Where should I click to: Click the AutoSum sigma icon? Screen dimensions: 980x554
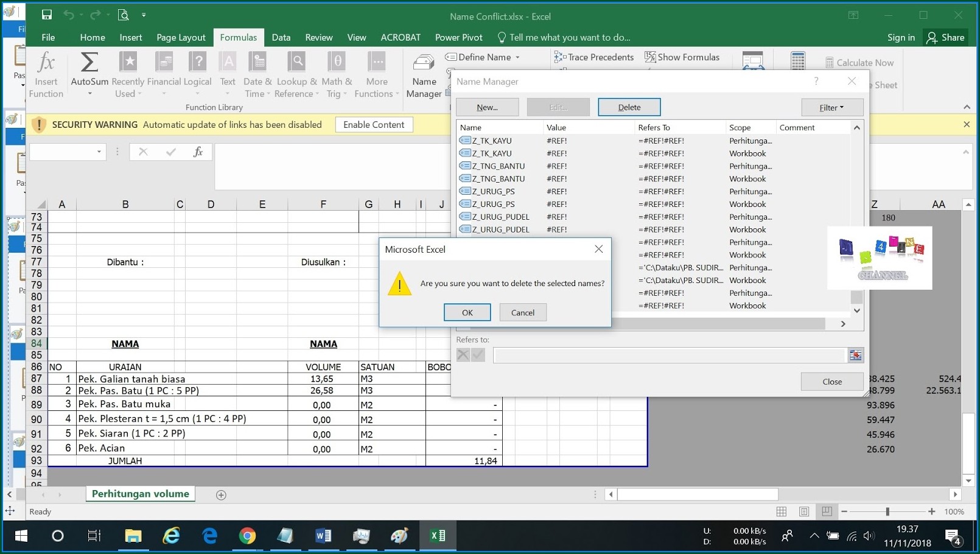[89, 62]
